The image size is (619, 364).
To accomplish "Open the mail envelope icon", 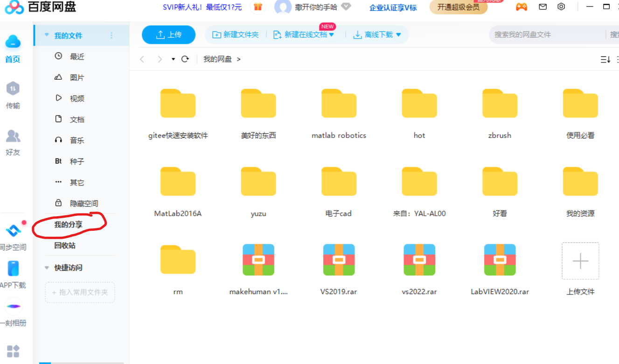I will click(542, 7).
